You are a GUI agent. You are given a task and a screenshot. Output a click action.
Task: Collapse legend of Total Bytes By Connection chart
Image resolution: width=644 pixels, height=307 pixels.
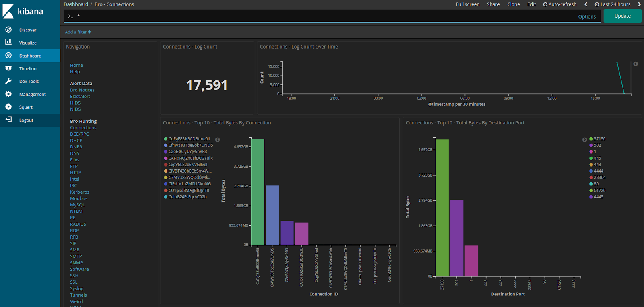point(218,140)
